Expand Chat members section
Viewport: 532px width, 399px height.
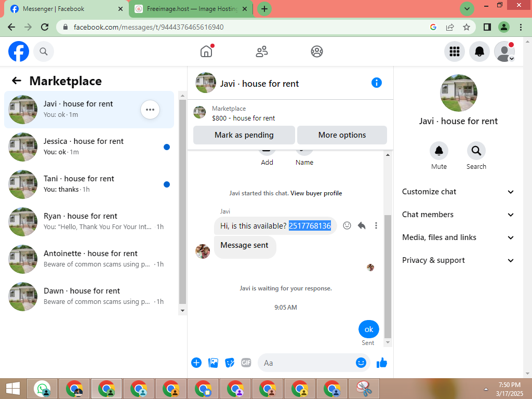(458, 215)
